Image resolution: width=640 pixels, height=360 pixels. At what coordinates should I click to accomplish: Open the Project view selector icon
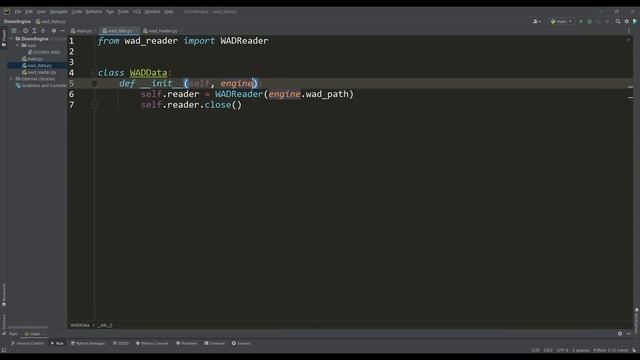(14, 31)
